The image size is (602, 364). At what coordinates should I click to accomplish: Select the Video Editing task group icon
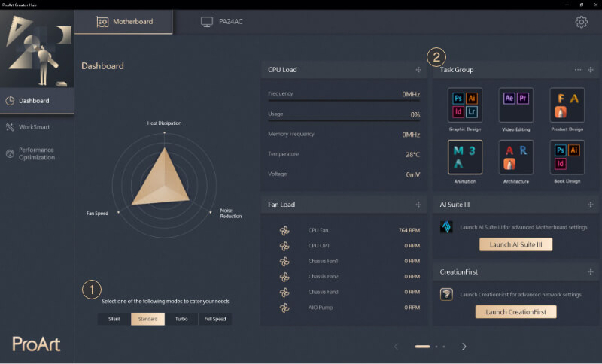[515, 105]
